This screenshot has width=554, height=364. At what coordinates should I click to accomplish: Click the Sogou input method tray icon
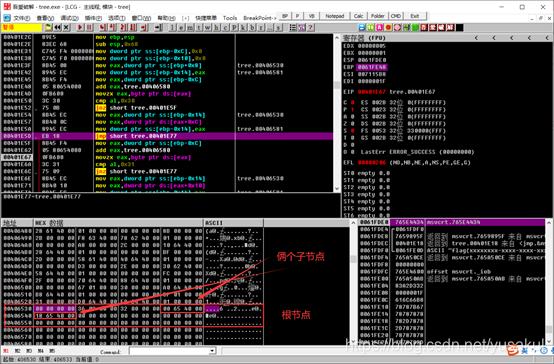tap(512, 351)
